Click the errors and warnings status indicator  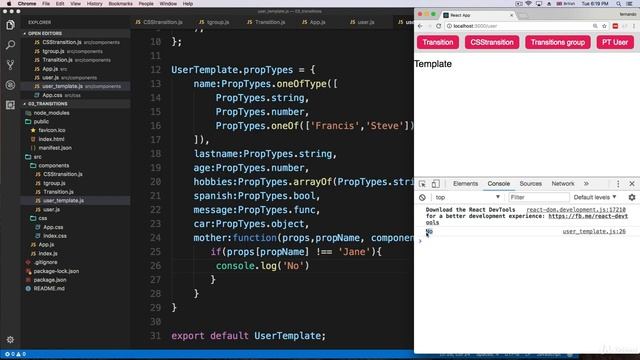point(16,354)
